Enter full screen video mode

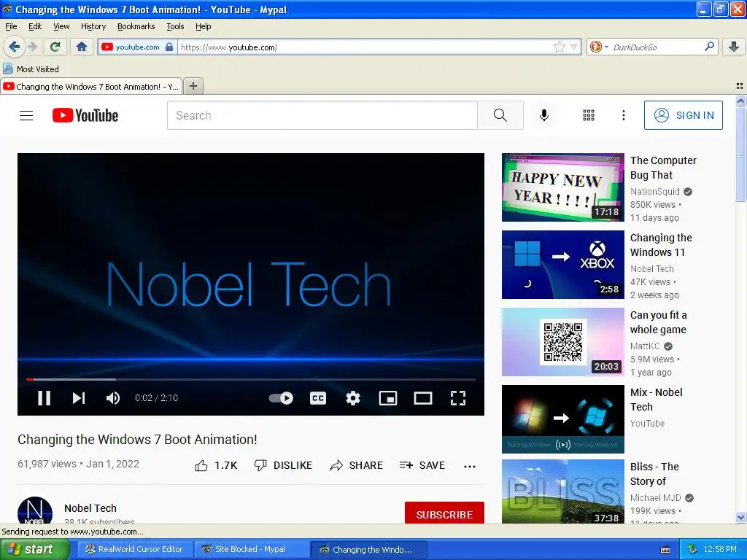[x=458, y=398]
